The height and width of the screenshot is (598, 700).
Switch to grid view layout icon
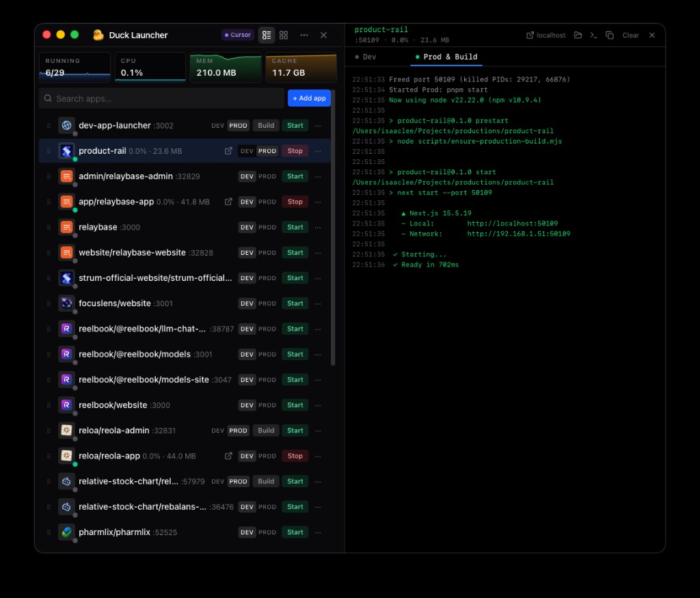coord(284,35)
